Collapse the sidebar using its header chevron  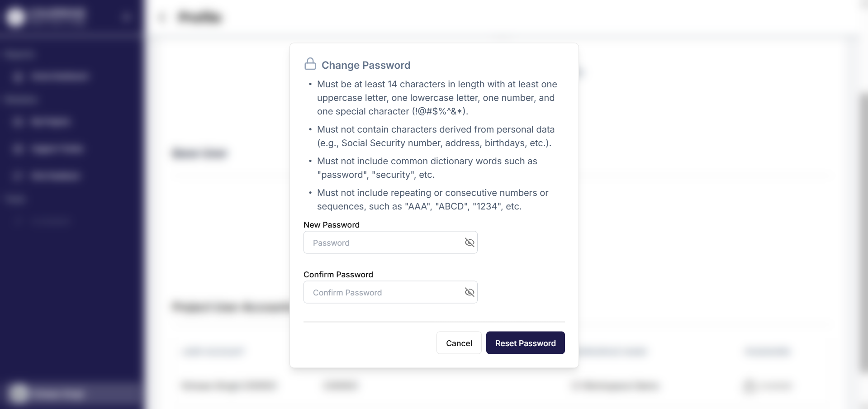(x=126, y=17)
